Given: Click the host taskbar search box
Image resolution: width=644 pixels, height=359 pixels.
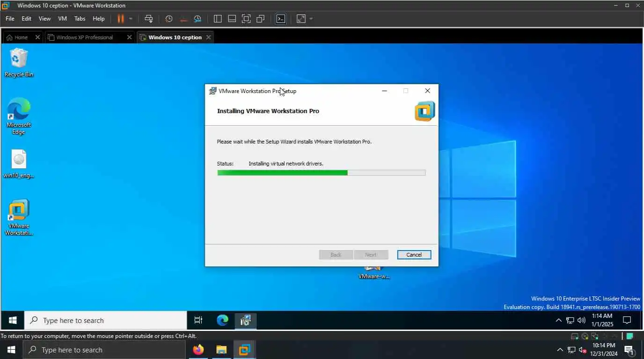Looking at the screenshot, I should click(104, 350).
